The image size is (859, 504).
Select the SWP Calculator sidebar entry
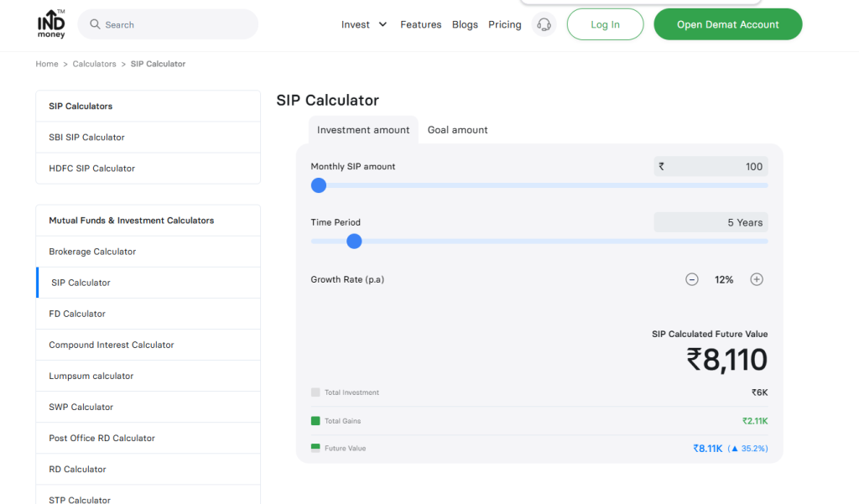tap(81, 407)
